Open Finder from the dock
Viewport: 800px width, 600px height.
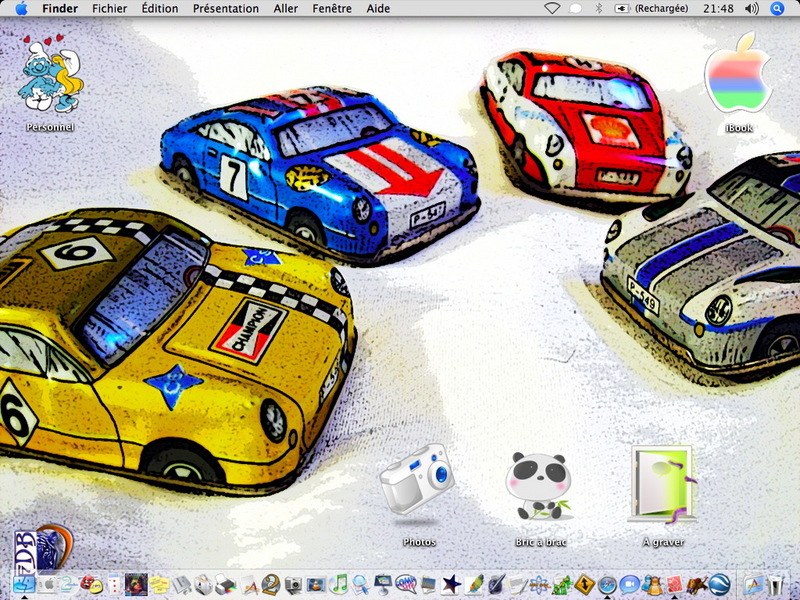[x=23, y=584]
